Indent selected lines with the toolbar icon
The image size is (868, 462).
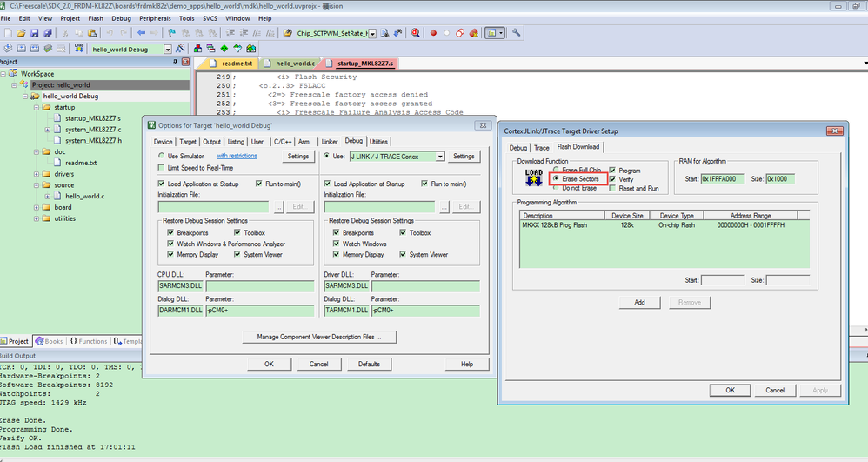230,33
